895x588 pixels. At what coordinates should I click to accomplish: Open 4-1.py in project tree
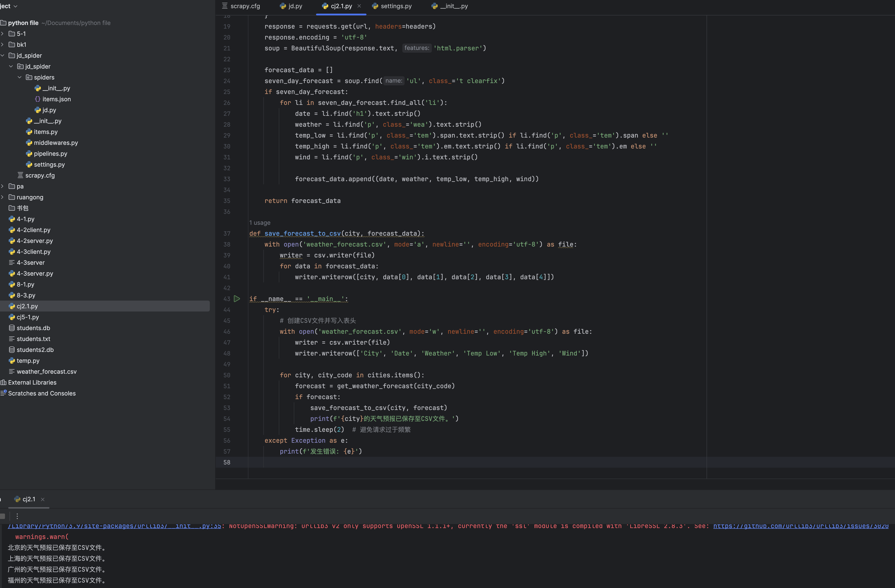tap(21, 219)
